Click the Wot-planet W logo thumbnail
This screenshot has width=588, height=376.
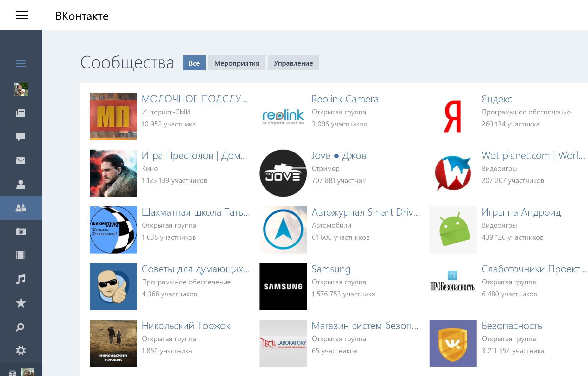click(453, 173)
